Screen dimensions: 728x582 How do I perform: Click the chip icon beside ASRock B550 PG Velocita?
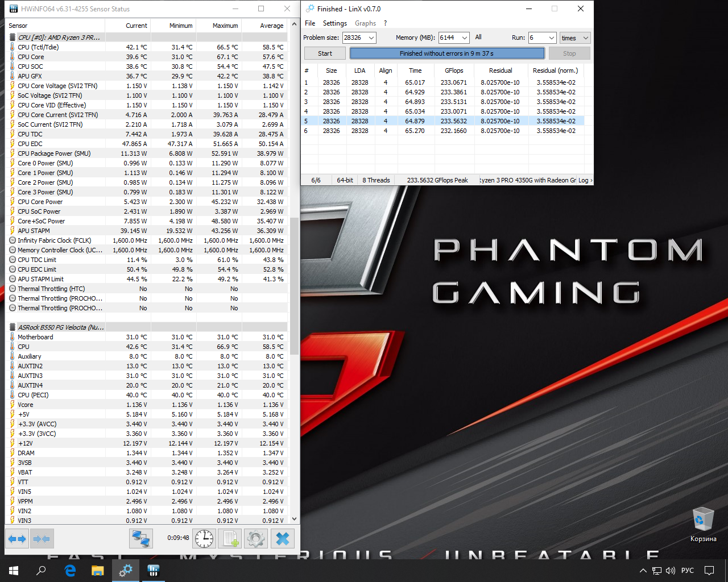(x=13, y=327)
